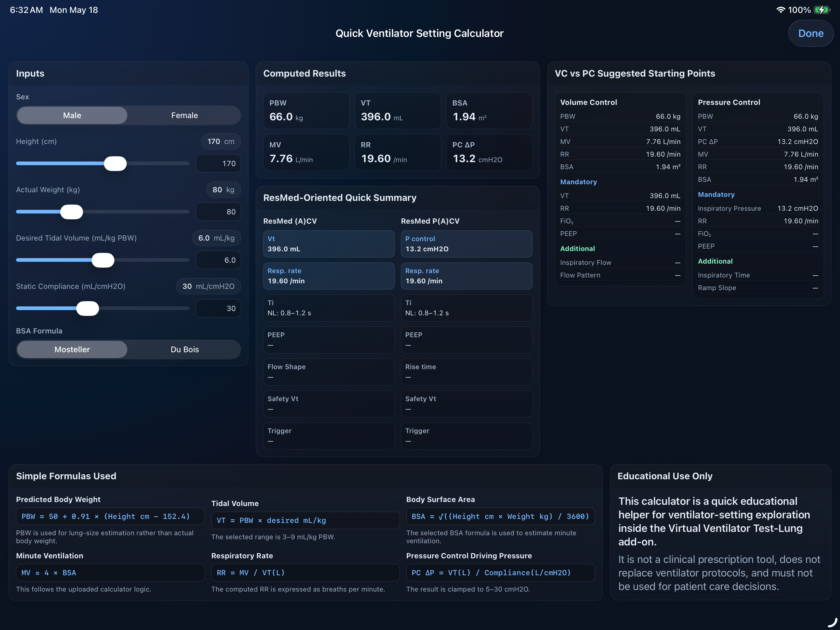The width and height of the screenshot is (840, 630).
Task: Select (A)CV Resp. rate 19.60 cell
Action: click(329, 276)
